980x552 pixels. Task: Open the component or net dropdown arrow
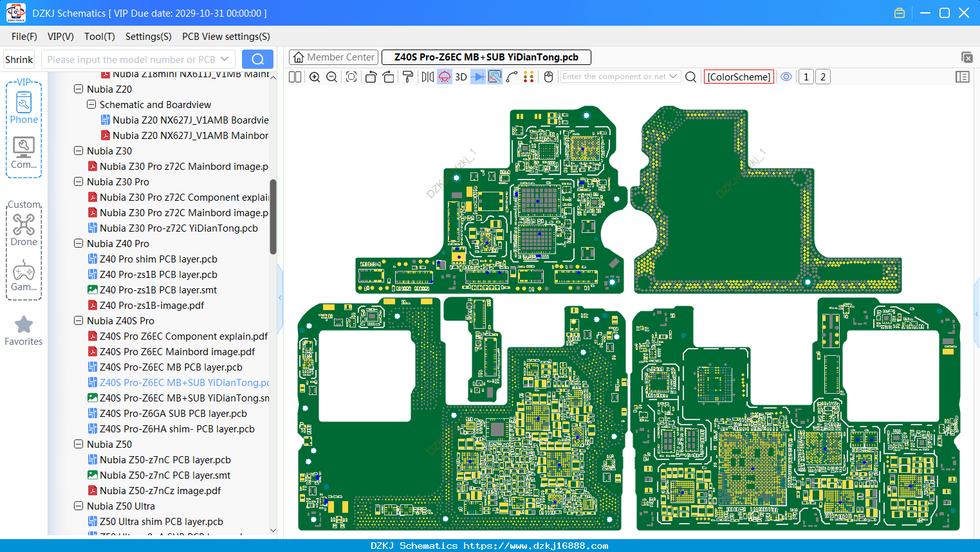pos(673,77)
